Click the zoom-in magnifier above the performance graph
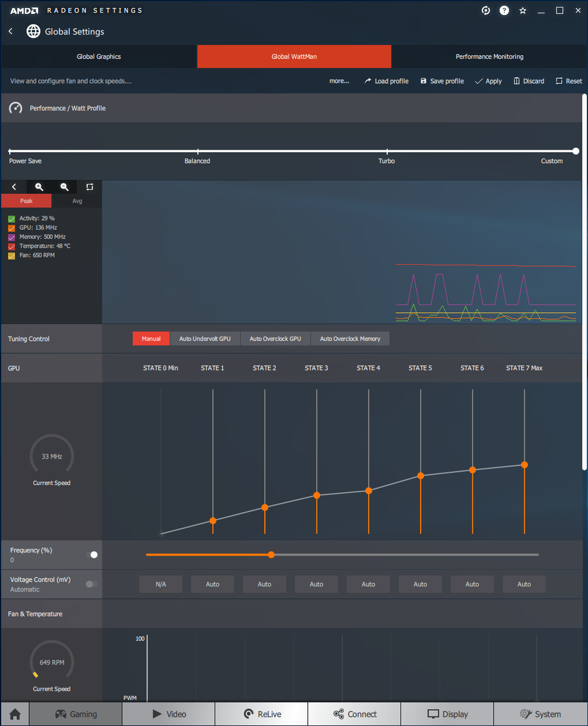The image size is (588, 726). click(x=39, y=187)
